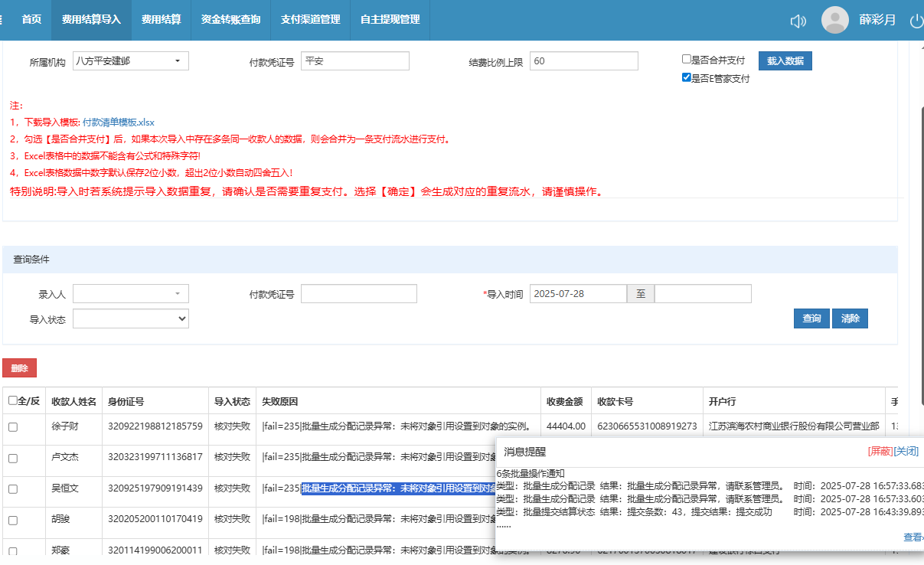924x565 pixels.
Task: Expand the 录入人 dropdown
Action: [131, 294]
